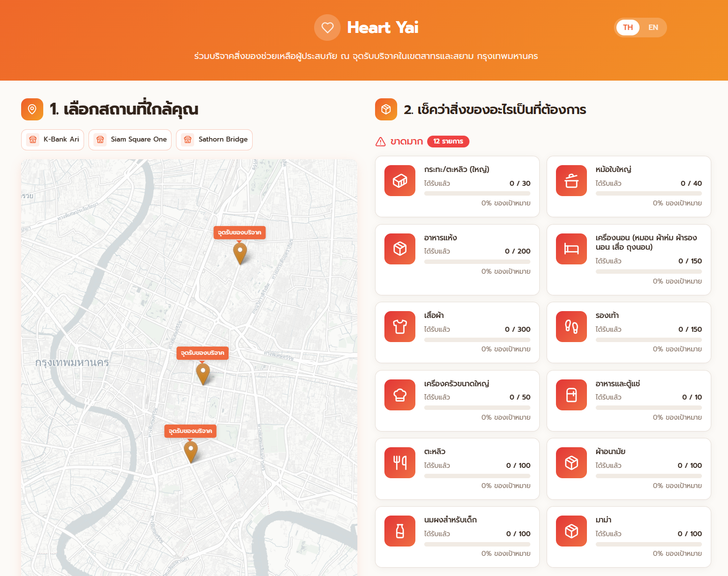Click the shirt icon on the เสื้อผ้า card
This screenshot has width=728, height=576.
[x=400, y=327]
